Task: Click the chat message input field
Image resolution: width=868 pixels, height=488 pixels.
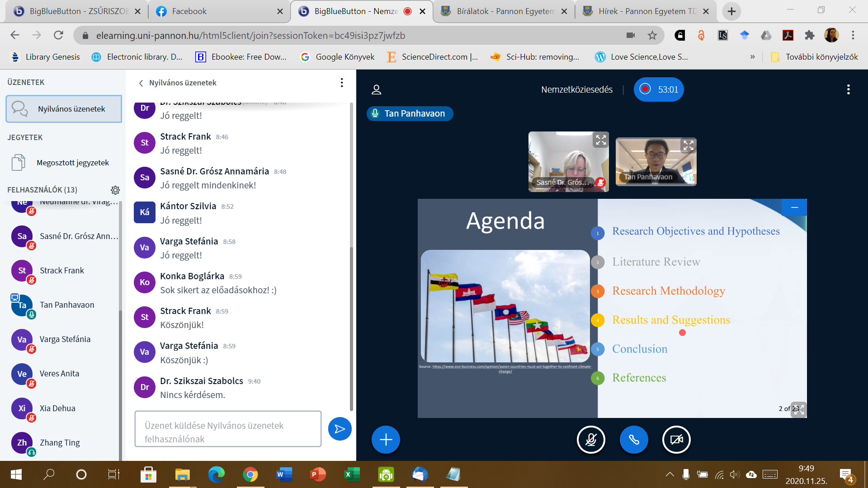Action: coord(228,429)
